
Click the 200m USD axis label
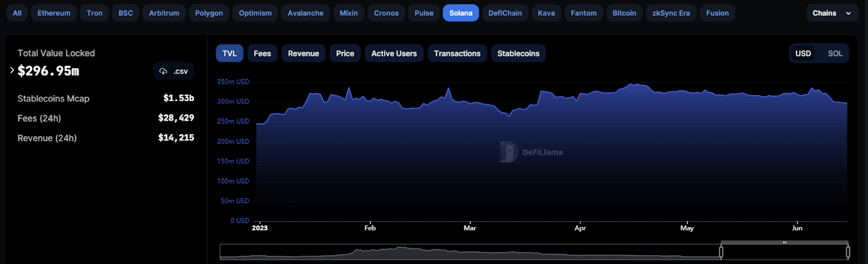(x=233, y=141)
